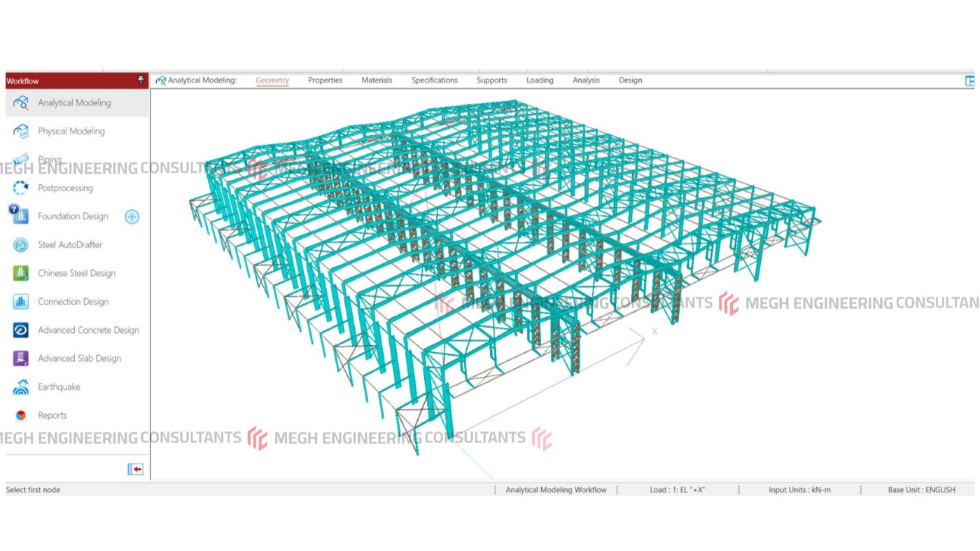Viewport: 980px width, 551px height.
Task: Click the Chinese Steel Design icon
Action: (x=21, y=273)
